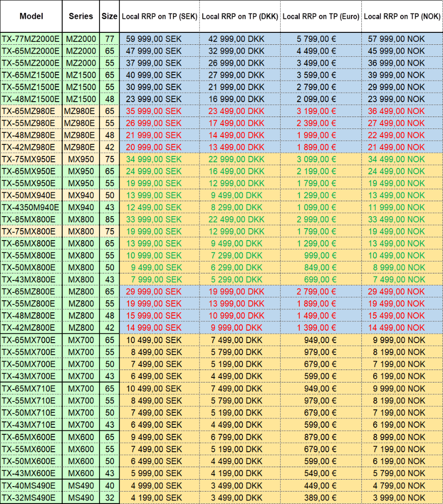This screenshot has height=504, width=443.
Task: Select model cell TX-65MZ2000E
Action: [31, 51]
